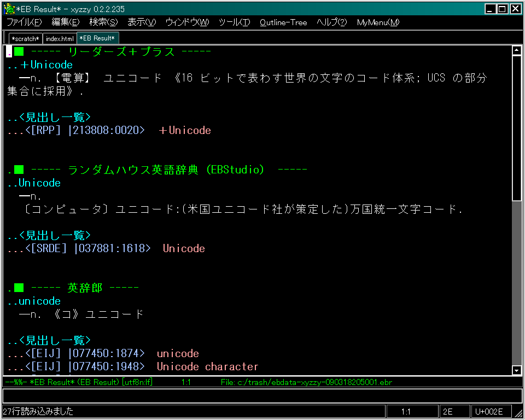Click the <見出し一覧> heading above the SRDE link

point(49,236)
